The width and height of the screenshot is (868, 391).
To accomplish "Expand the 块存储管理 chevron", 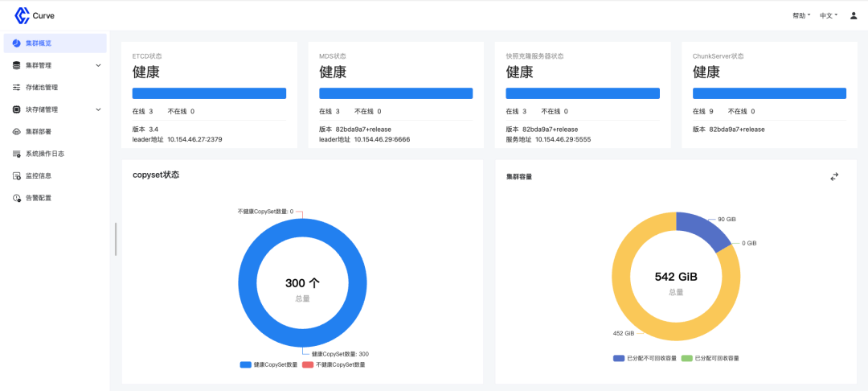I will coord(99,109).
